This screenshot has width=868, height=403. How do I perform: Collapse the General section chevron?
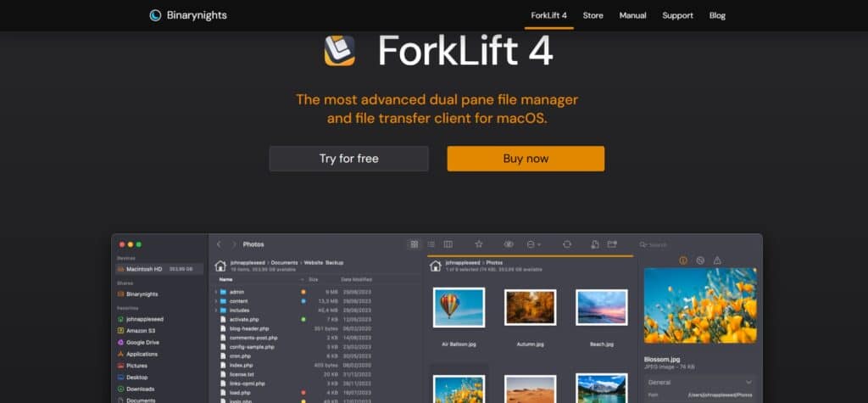(748, 383)
